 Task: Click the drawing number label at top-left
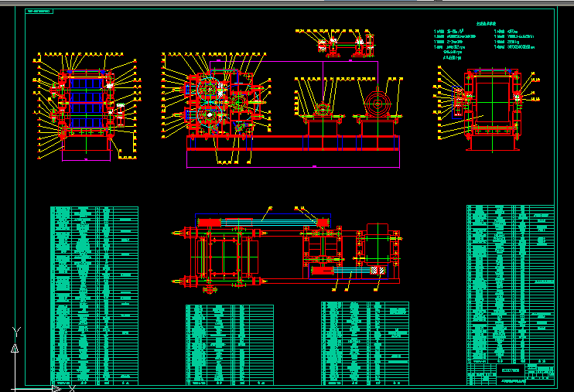tap(39, 13)
